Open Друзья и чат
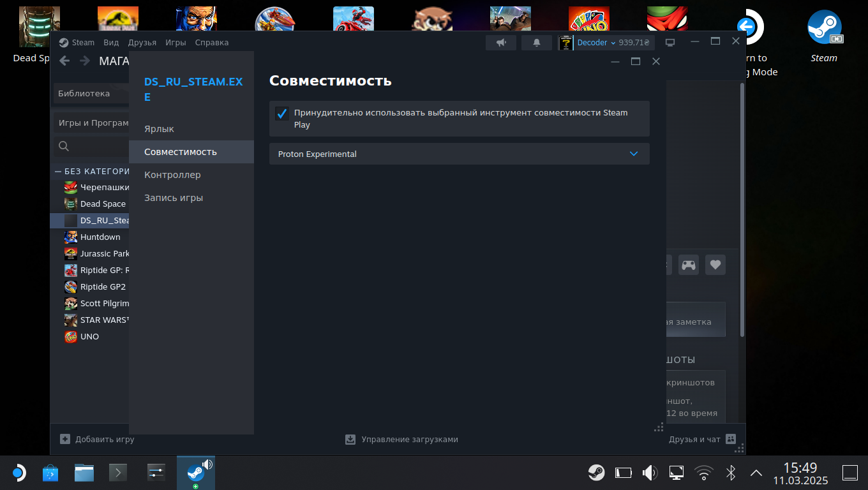 tap(702, 439)
